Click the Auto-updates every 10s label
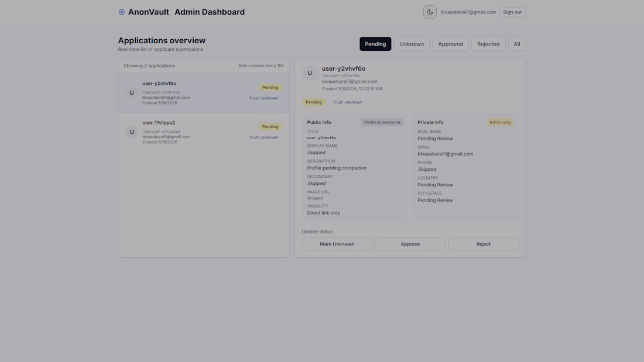Screen dimensions: 644x362 pos(261,65)
